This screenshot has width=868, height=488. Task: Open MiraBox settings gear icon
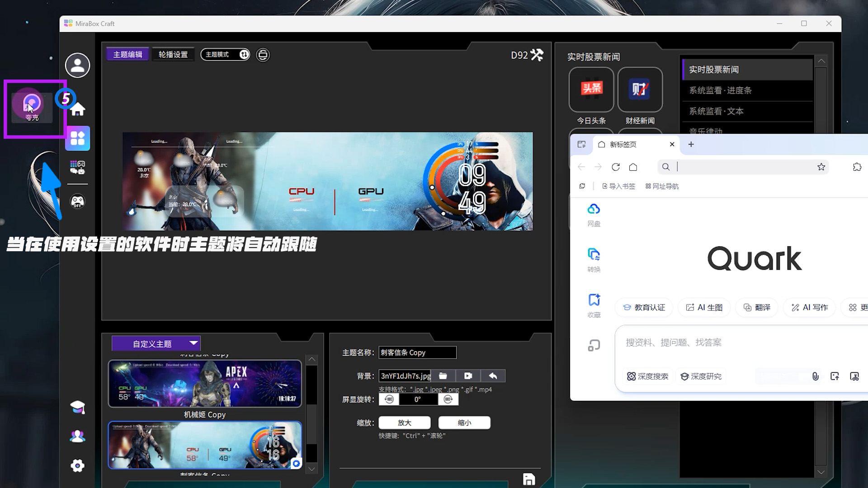(78, 465)
